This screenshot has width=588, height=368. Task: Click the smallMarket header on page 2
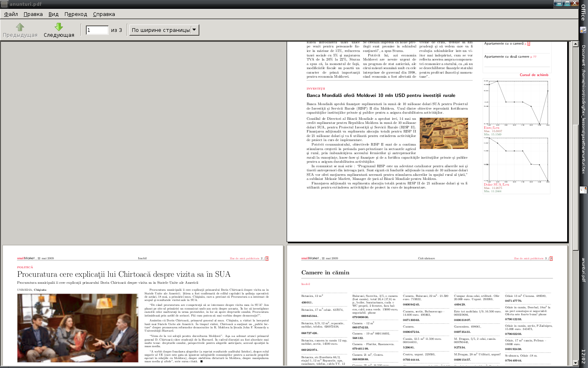[26, 258]
